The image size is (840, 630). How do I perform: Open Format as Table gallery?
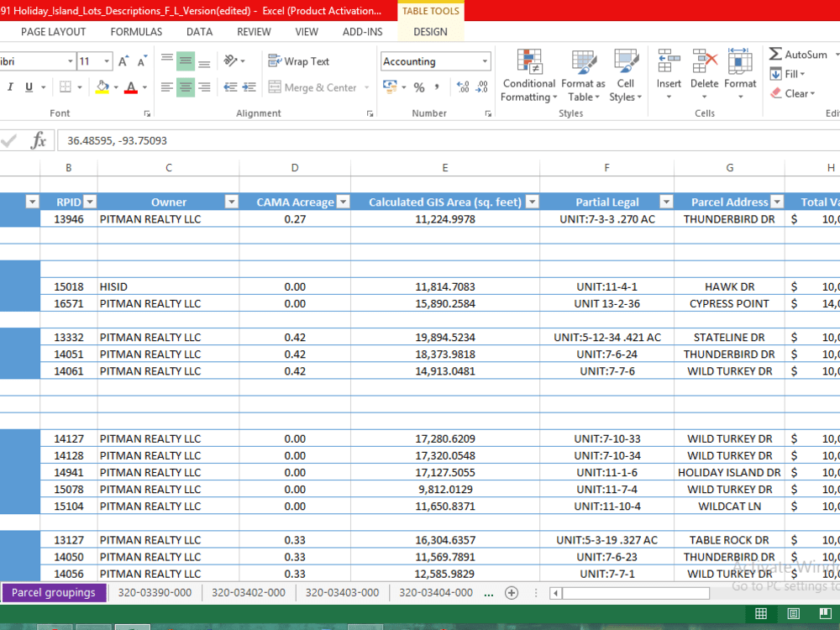click(x=584, y=75)
